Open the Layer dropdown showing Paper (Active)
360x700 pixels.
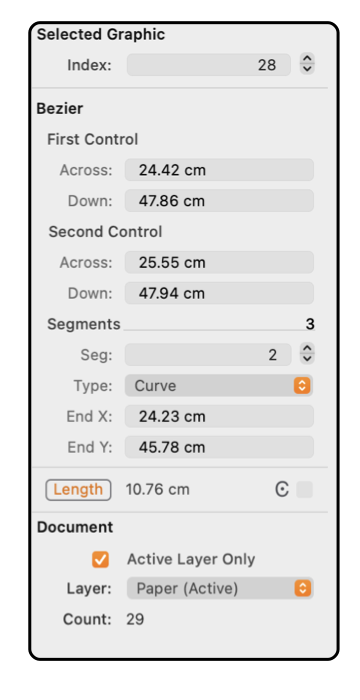coord(220,588)
